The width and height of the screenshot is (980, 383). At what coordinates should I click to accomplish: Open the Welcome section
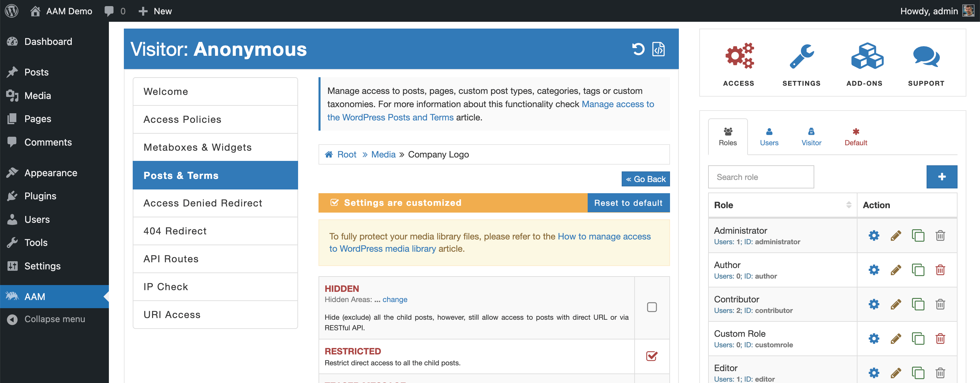[x=215, y=91]
